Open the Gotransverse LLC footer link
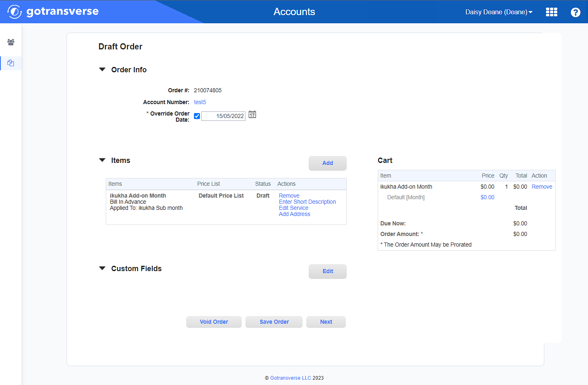The width and height of the screenshot is (588, 385). coord(290,378)
